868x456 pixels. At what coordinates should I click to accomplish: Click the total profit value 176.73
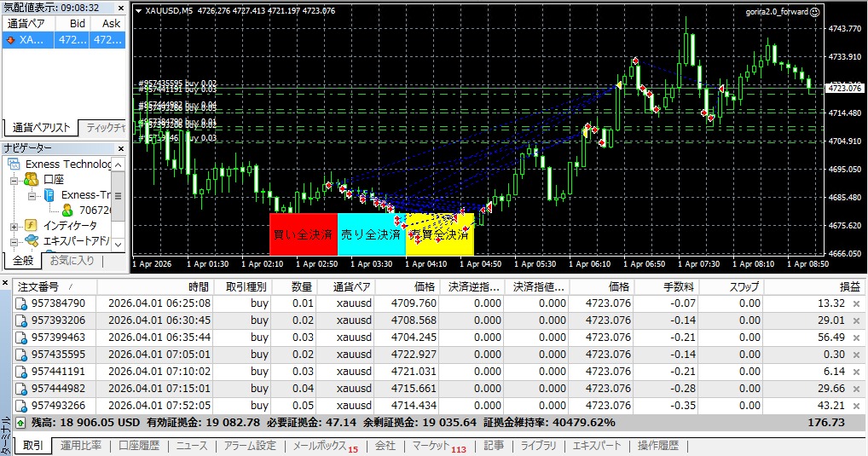click(826, 423)
